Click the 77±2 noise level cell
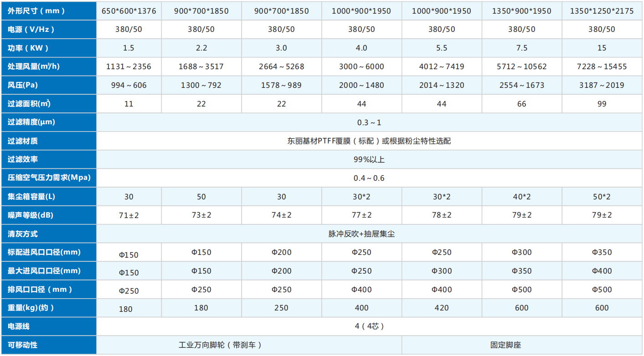The height and width of the screenshot is (356, 644). click(x=362, y=215)
